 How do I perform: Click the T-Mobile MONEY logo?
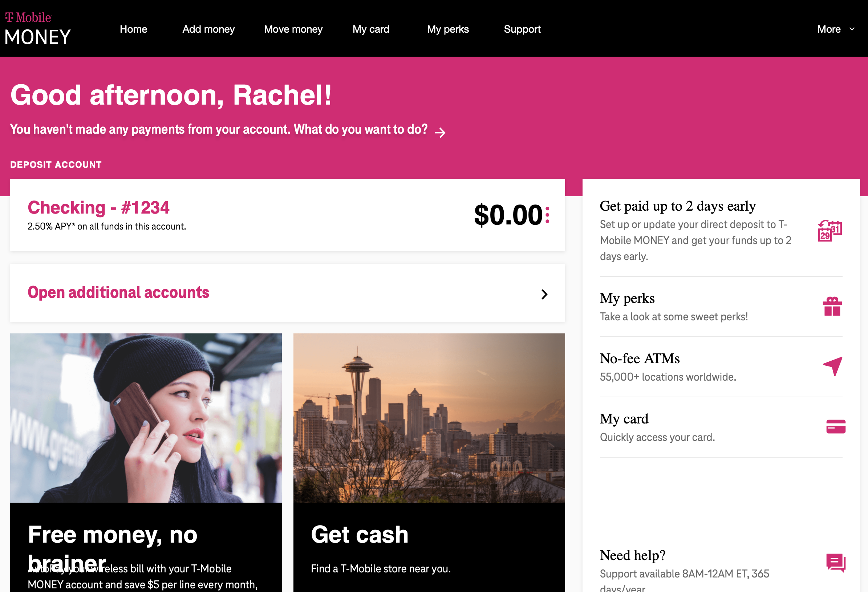click(37, 28)
